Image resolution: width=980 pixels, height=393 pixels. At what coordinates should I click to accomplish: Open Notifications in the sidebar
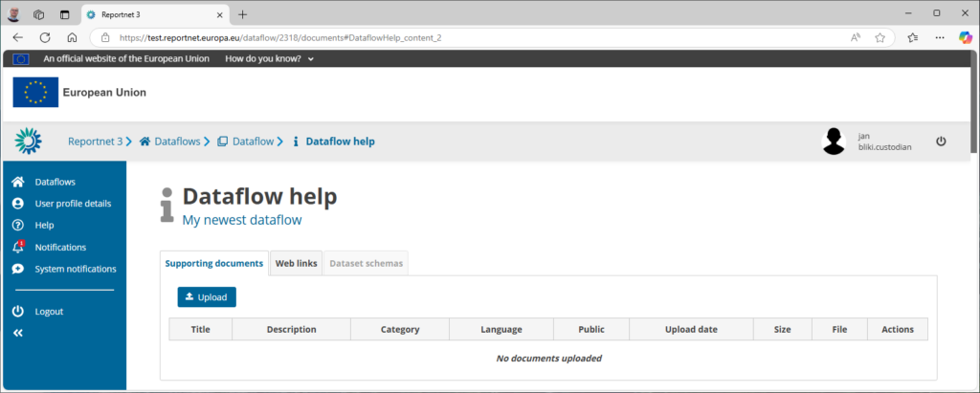(x=59, y=248)
